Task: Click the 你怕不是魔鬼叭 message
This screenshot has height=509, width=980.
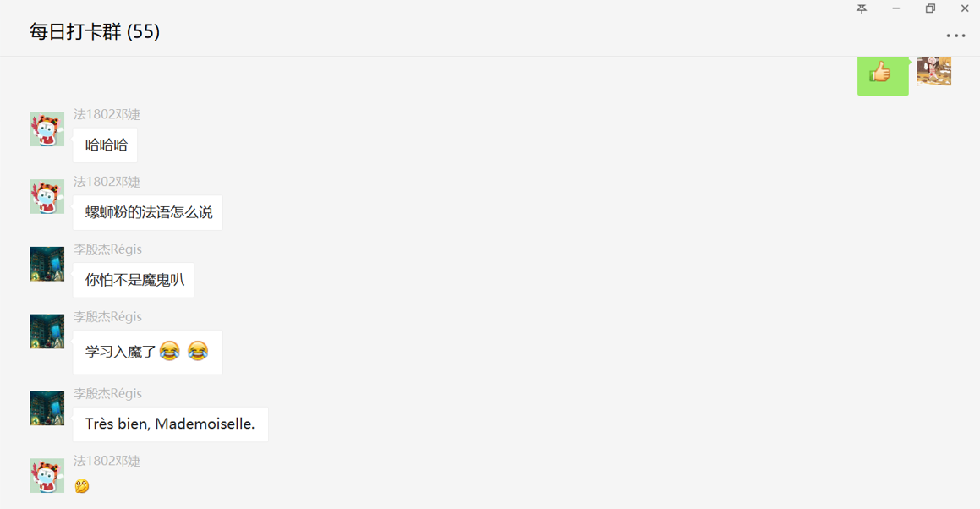Action: (x=134, y=280)
